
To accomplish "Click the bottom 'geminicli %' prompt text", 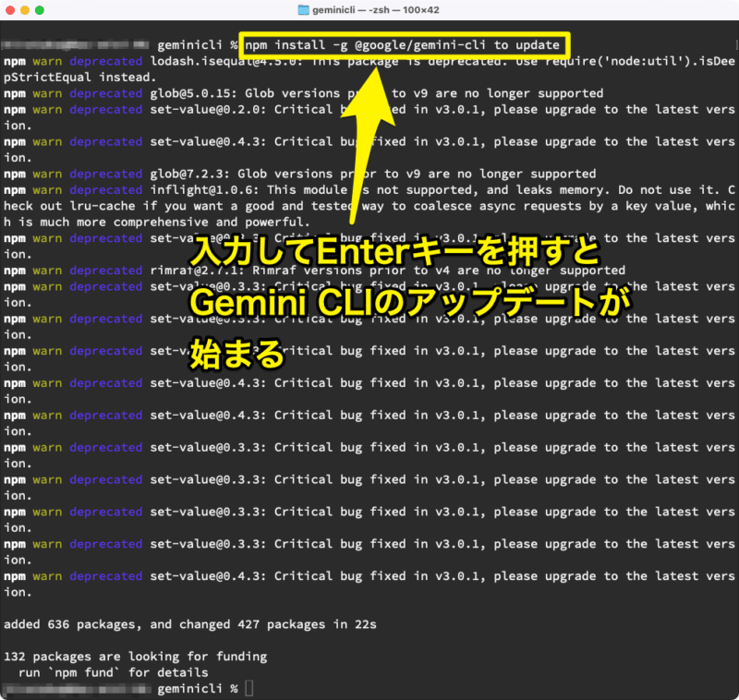I will click(198, 689).
